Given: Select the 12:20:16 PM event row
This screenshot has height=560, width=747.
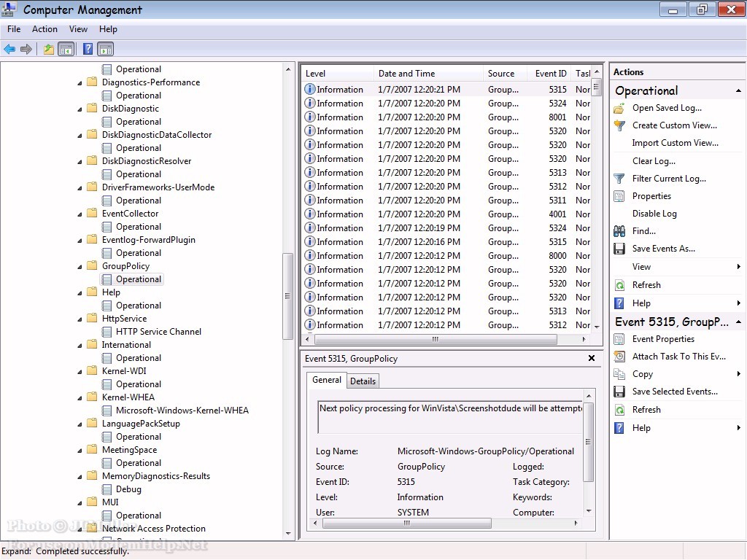Looking at the screenshot, I should [x=446, y=242].
